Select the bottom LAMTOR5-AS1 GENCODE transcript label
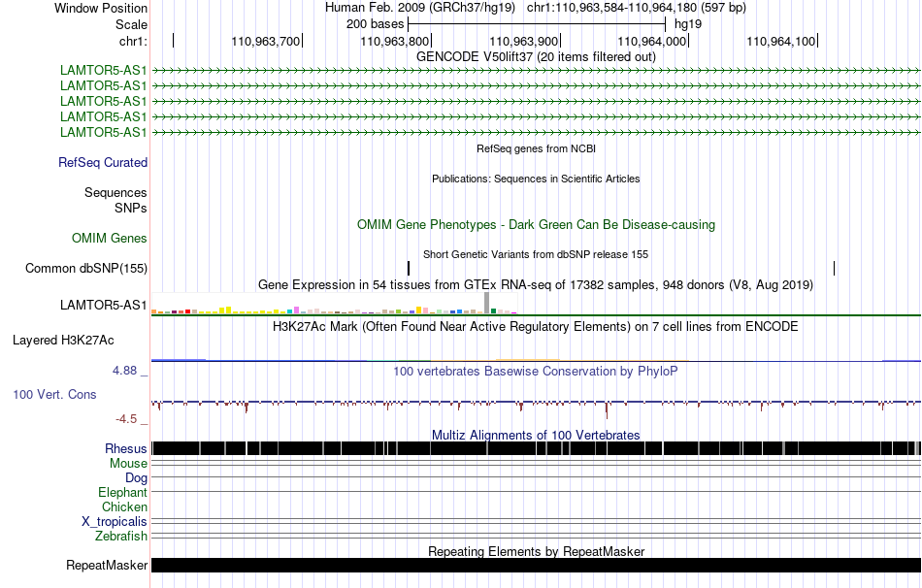 pyautogui.click(x=103, y=132)
